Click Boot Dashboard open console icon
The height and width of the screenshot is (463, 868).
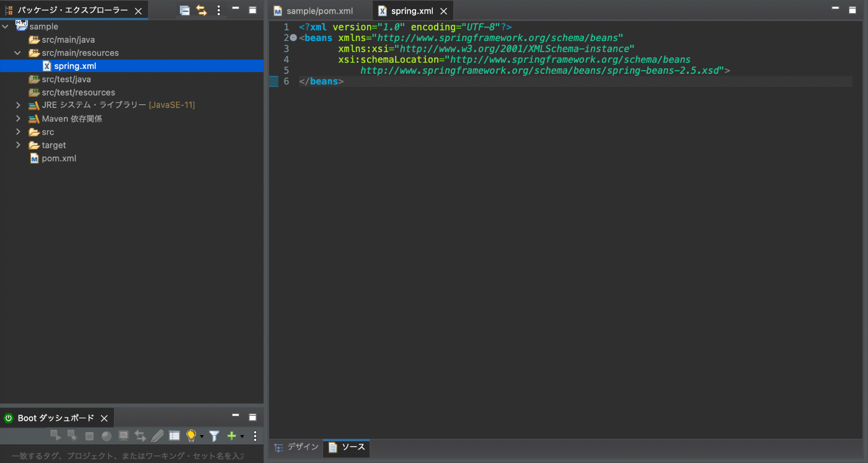123,436
